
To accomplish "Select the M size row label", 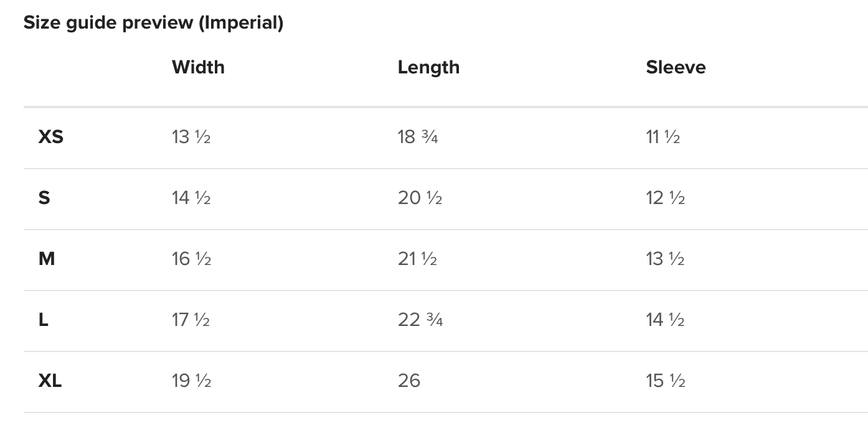I will pos(47,259).
